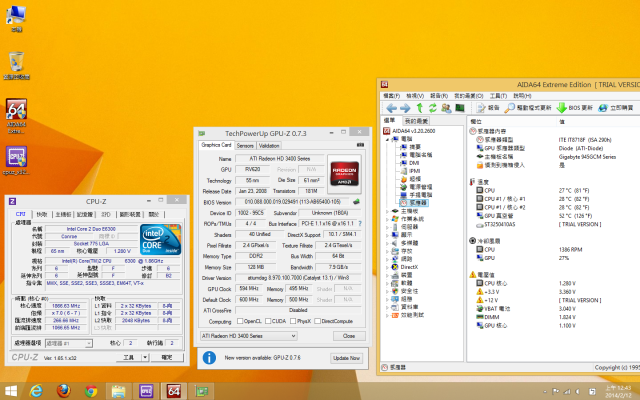This screenshot has height=400, width=640.
Task: Expand the last benchmark node in AIDA64 tree
Action: tap(387, 315)
